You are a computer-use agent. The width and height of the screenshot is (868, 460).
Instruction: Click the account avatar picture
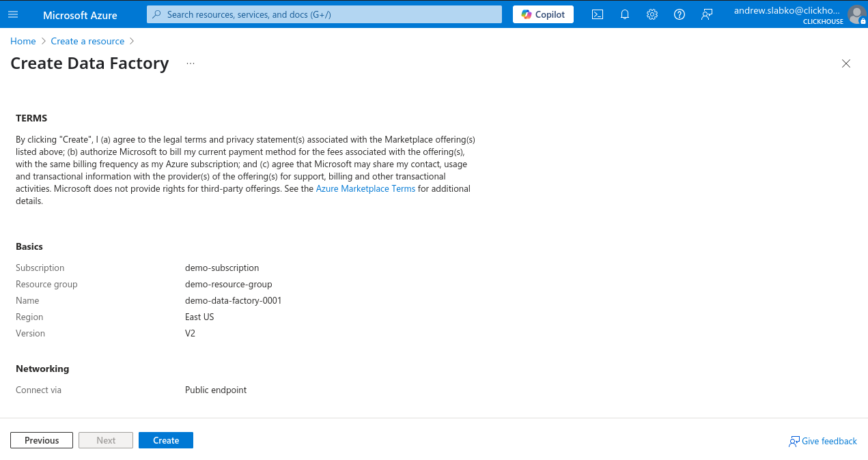(x=857, y=14)
